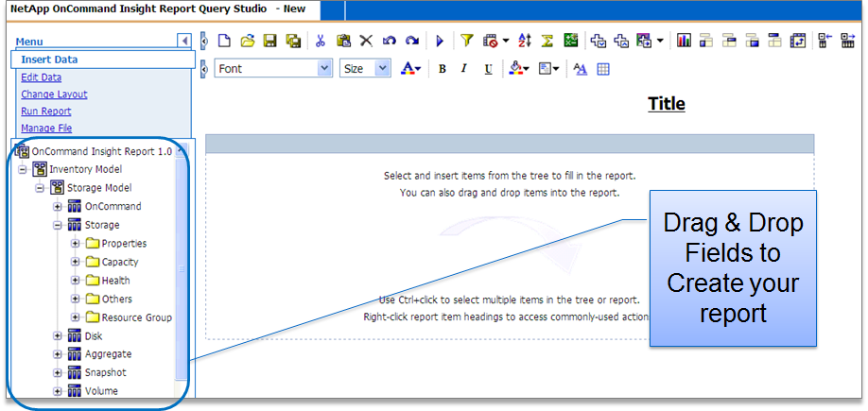Open the Font dropdown
The width and height of the screenshot is (868, 411).
pyautogui.click(x=273, y=68)
